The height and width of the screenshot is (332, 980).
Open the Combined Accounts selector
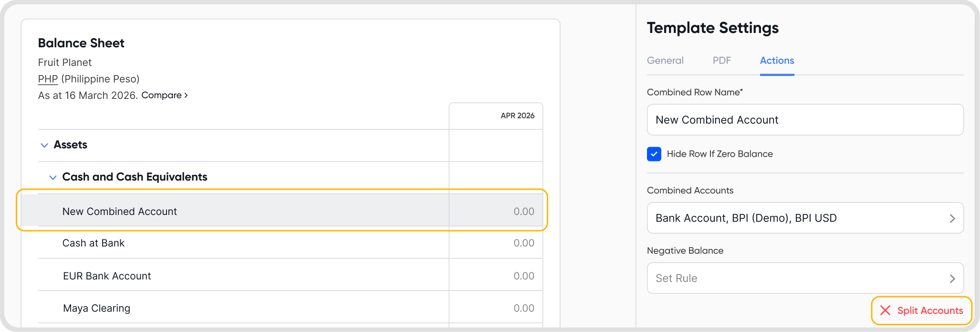pyautogui.click(x=804, y=218)
